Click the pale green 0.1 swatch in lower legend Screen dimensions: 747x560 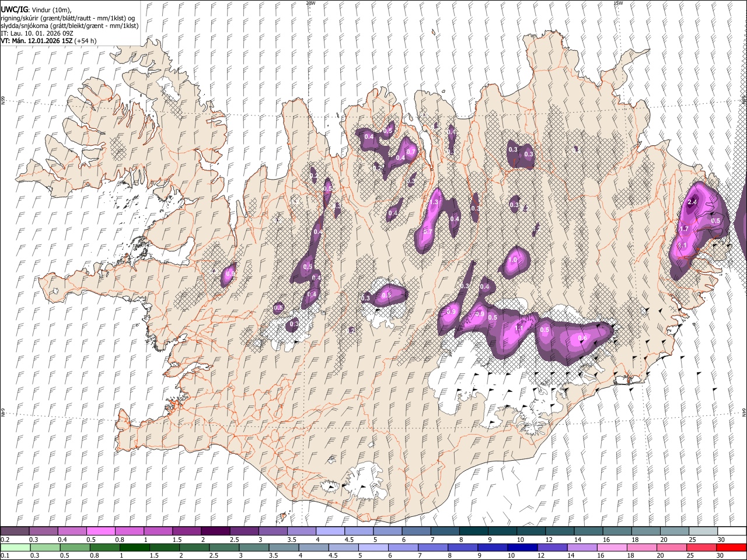(x=15, y=547)
